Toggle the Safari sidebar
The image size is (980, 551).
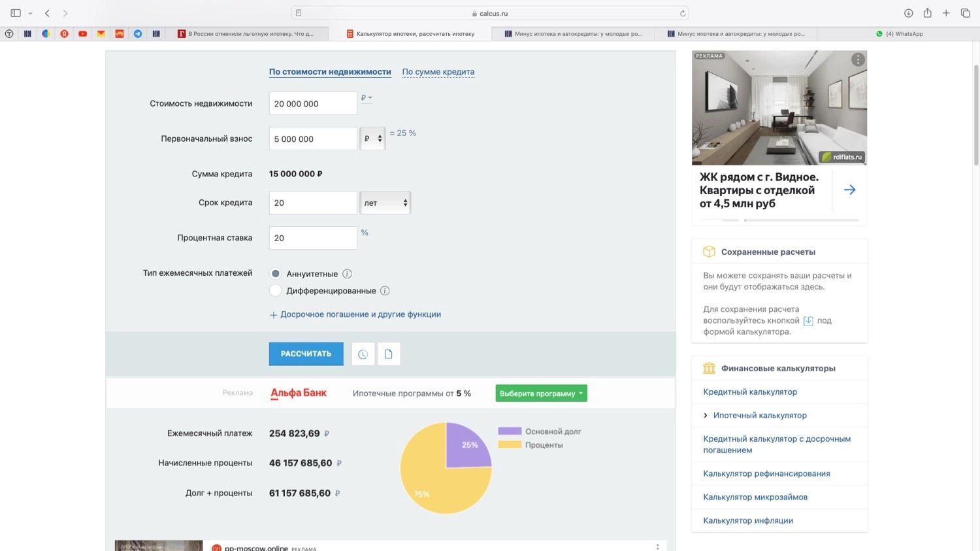click(16, 13)
